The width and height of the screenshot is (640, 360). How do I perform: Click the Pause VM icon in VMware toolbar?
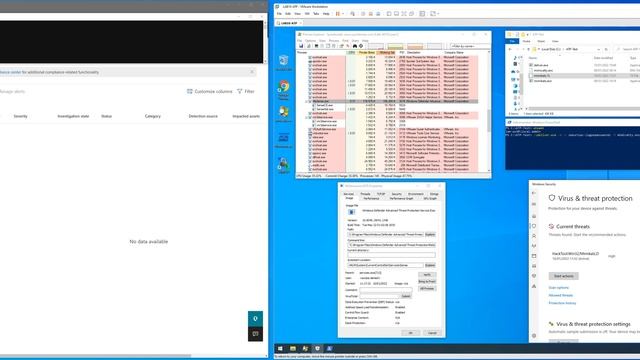coord(338,14)
